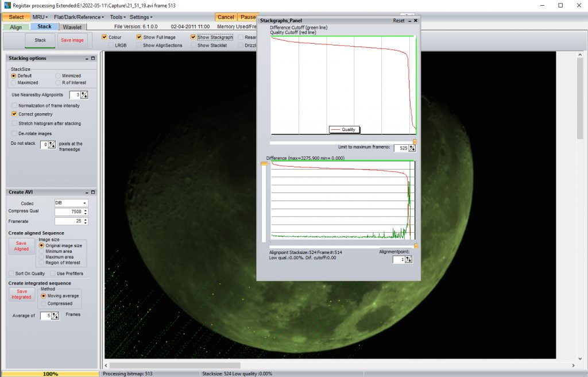588x377 pixels.
Task: Open the Settings menu
Action: click(141, 17)
